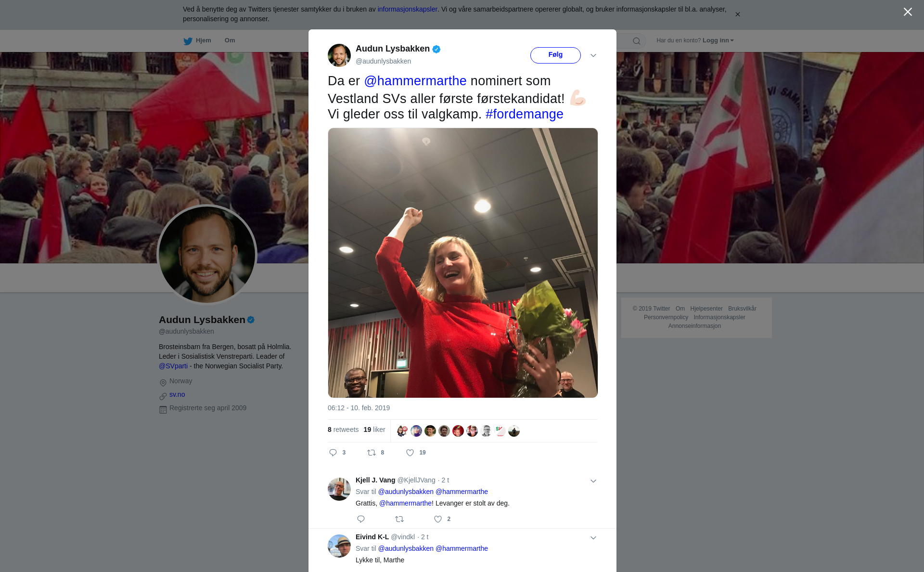Screen dimensions: 924x572
Task: Dismiss the cookie notice banner
Action: point(737,14)
